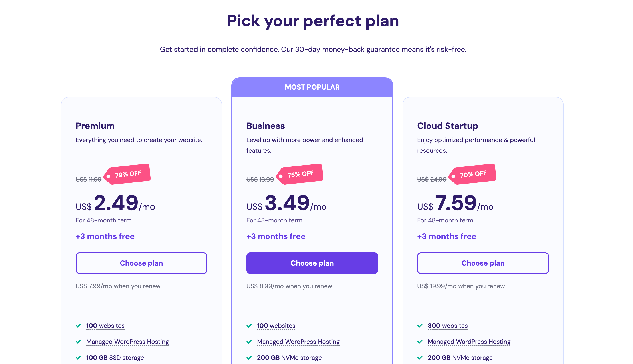Click the crossed-out US$ 13.99 Business price
Viewport: 633px width, 364px height.
click(x=260, y=179)
